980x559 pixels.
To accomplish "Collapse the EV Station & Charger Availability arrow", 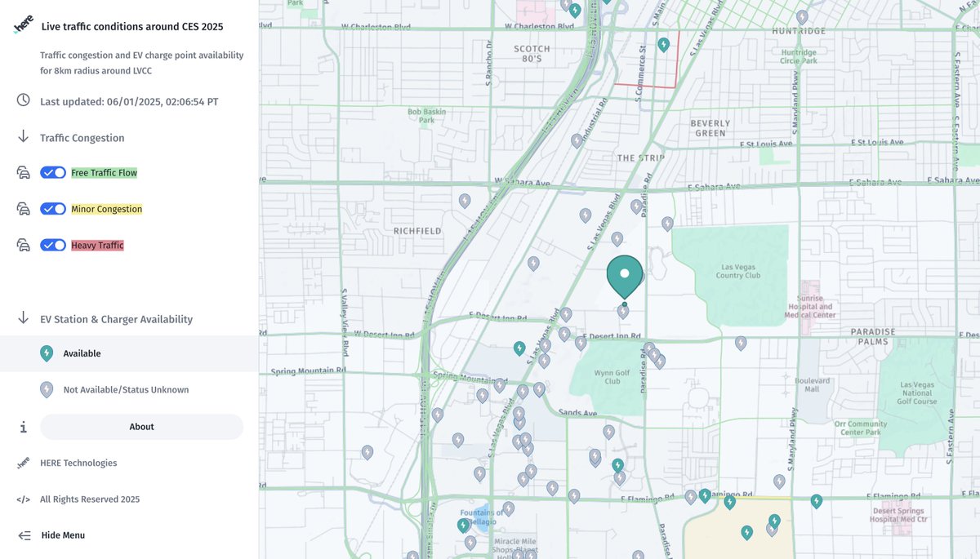I will click(24, 318).
